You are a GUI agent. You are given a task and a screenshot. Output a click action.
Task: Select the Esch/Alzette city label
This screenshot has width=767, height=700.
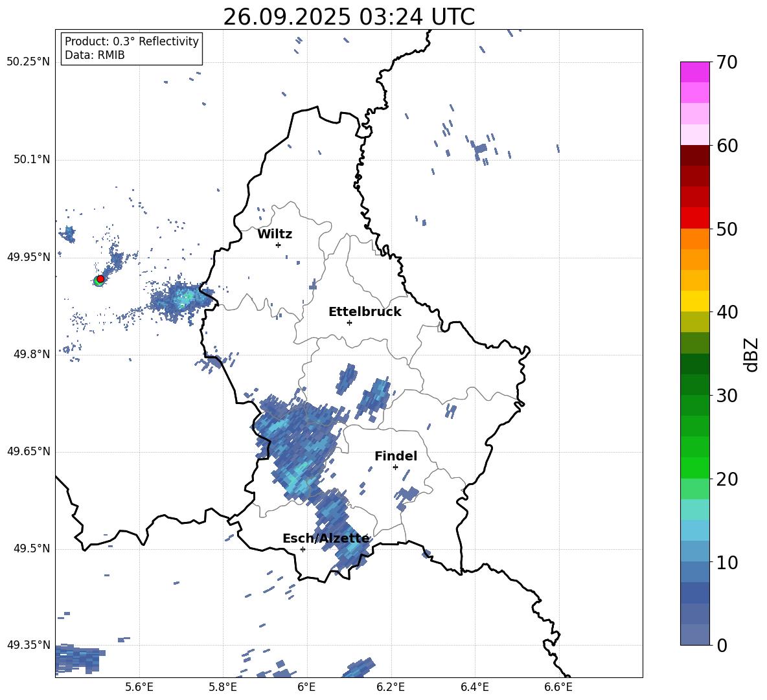click(326, 539)
